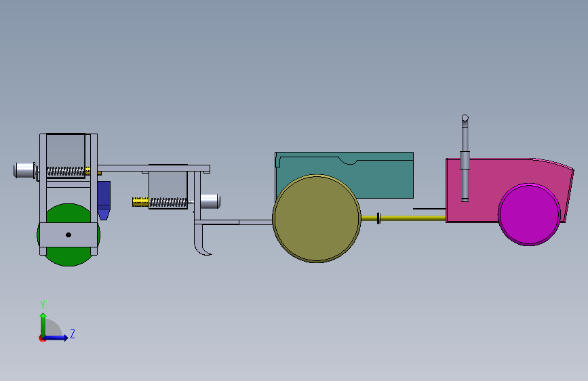Click the blue Z axis arrow of the triad

point(56,338)
